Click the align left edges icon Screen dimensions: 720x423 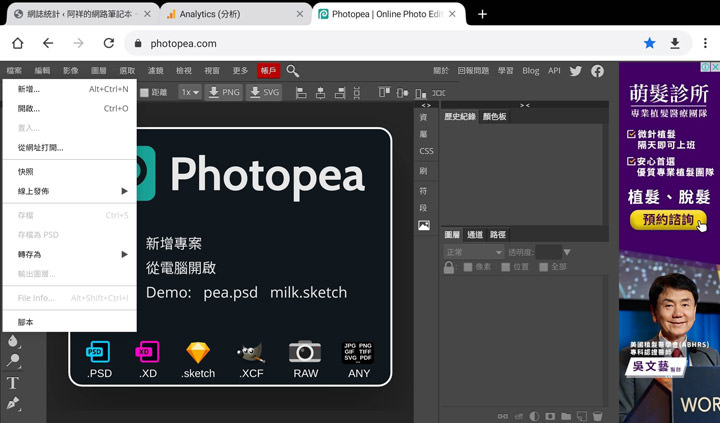[301, 93]
